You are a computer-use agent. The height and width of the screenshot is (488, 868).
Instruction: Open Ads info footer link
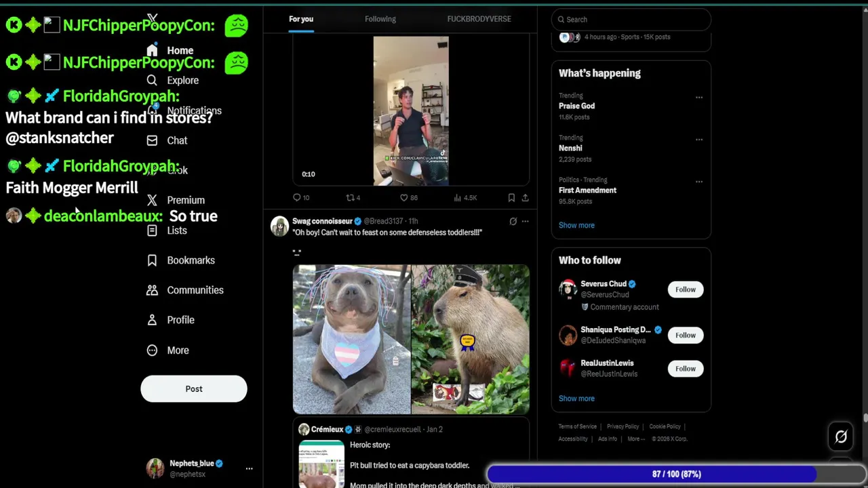click(608, 439)
